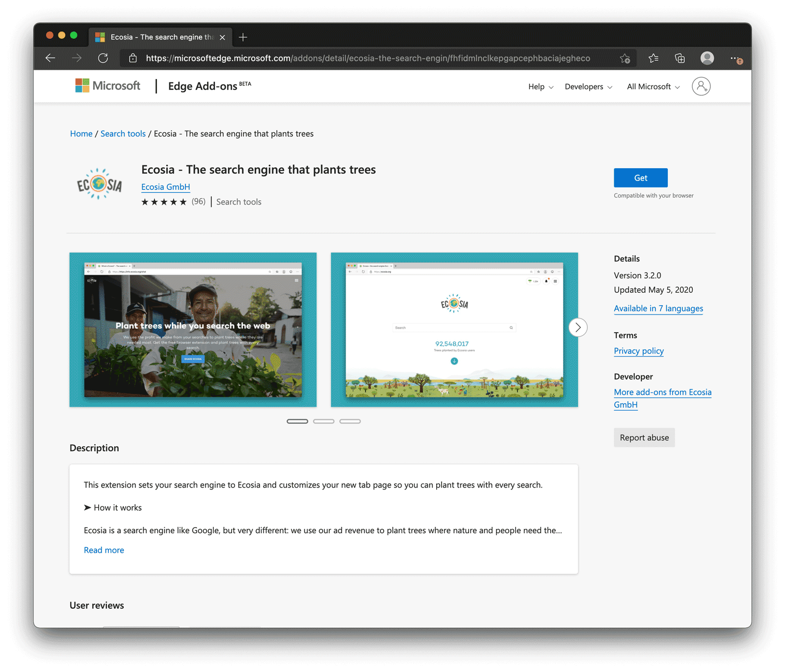
Task: Click the (96) reviews count
Action: (x=198, y=202)
